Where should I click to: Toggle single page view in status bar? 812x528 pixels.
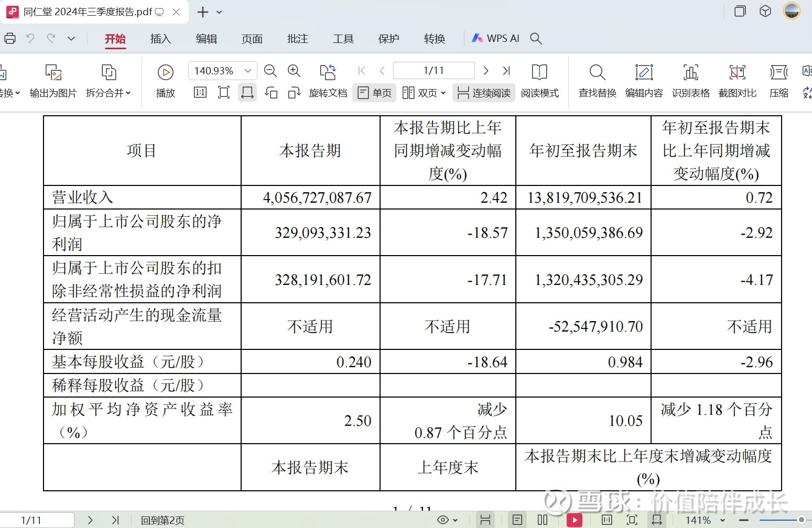(517, 520)
